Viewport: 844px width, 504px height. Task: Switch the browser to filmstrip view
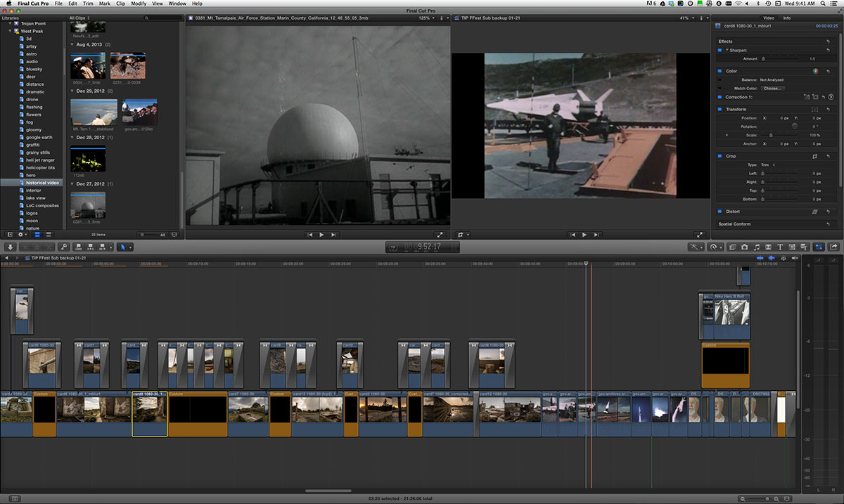[37, 235]
